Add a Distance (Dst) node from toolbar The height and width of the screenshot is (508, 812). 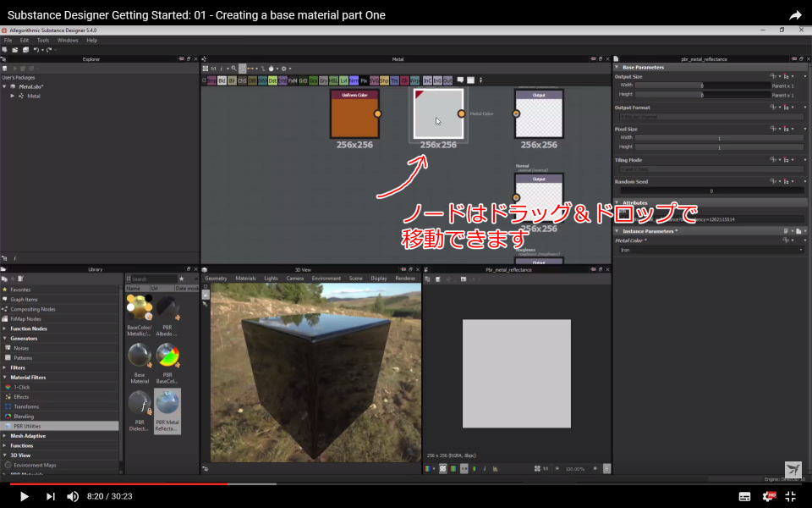pos(272,80)
